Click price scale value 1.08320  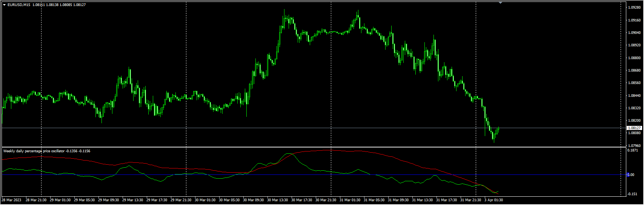[634, 108]
